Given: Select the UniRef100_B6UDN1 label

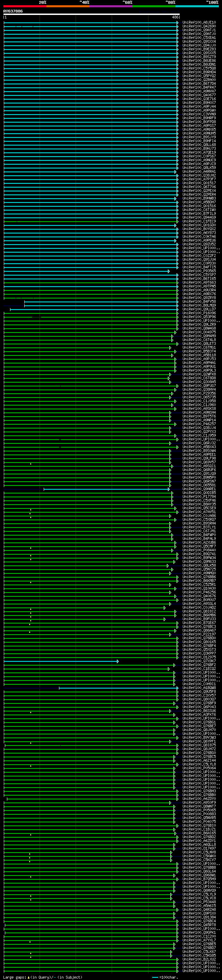Looking at the screenshot, I should [x=199, y=65].
